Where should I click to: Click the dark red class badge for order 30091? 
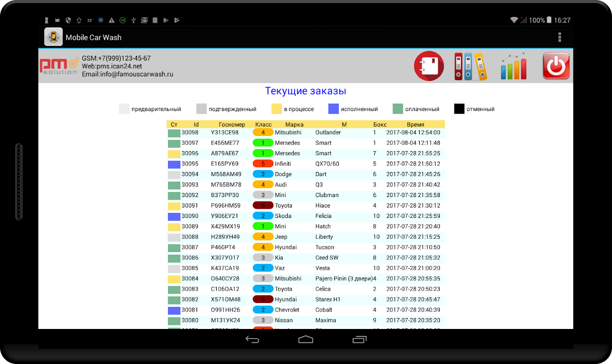[263, 206]
